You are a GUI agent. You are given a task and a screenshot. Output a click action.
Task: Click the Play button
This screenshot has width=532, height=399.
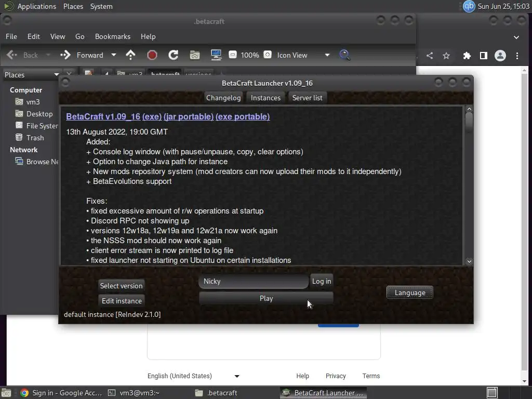pos(267,299)
